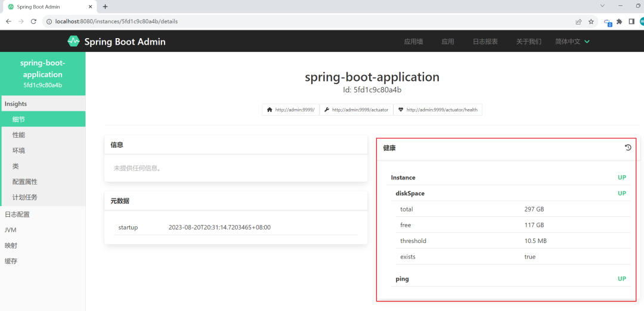This screenshot has height=311, width=644.
Task: Click the tab search chevron in title bar
Action: coord(602,6)
